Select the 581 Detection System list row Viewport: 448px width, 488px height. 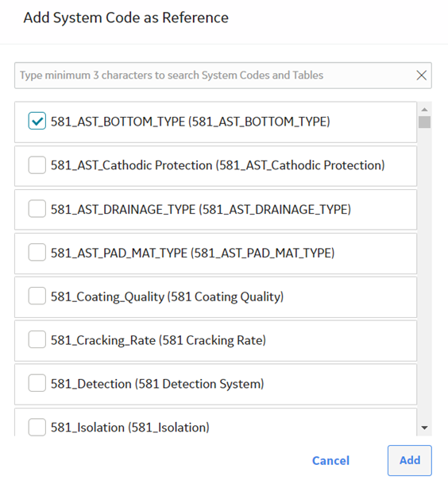215,385
